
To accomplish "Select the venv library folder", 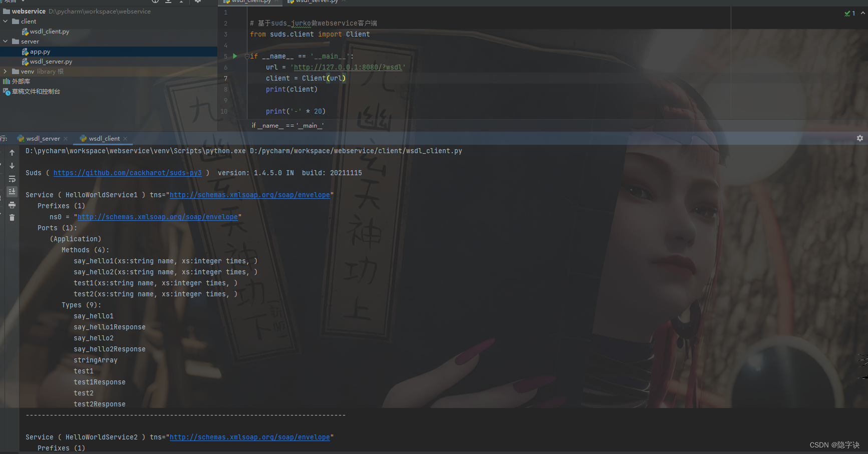I will [38, 72].
